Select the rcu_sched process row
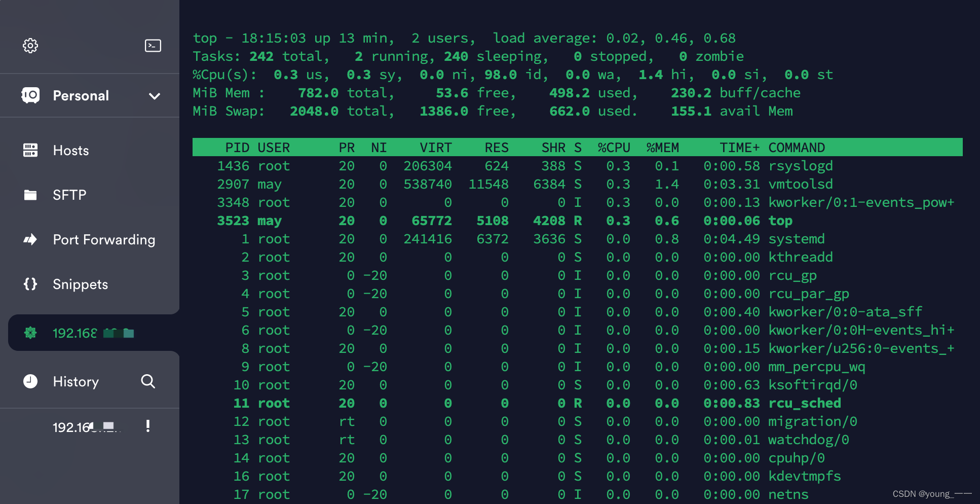 (x=578, y=403)
